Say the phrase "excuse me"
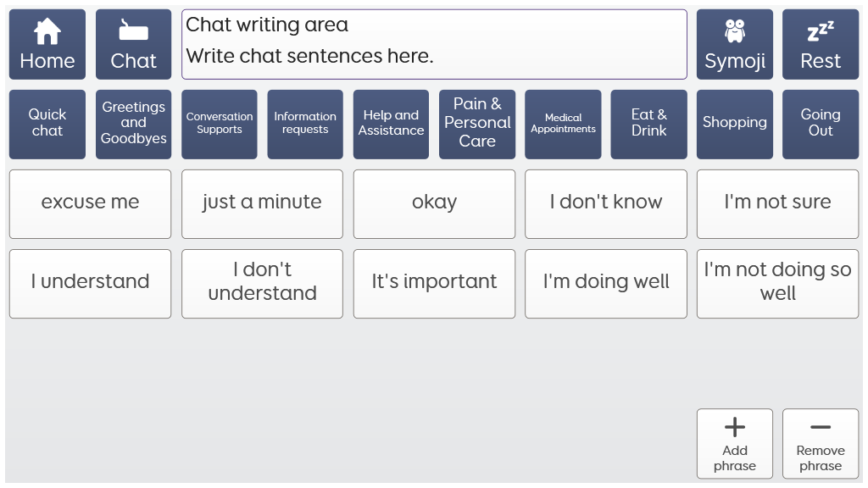Viewport: 868px width, 488px height. (x=90, y=203)
